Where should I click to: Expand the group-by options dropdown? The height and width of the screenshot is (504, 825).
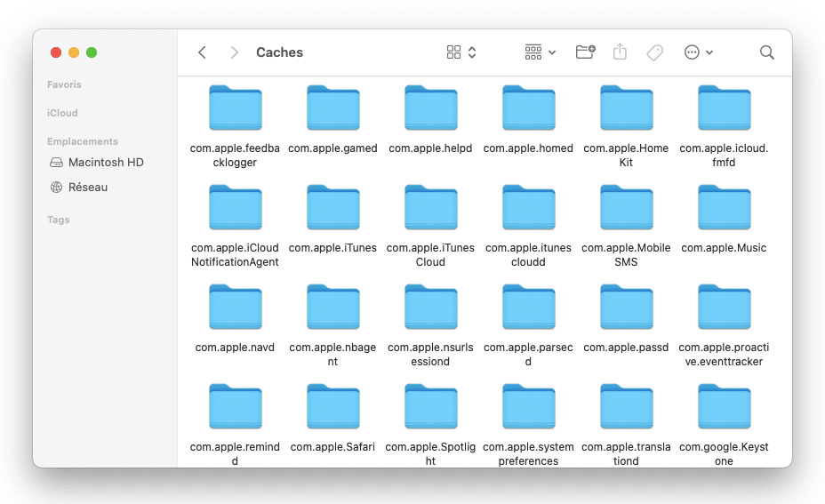click(540, 52)
